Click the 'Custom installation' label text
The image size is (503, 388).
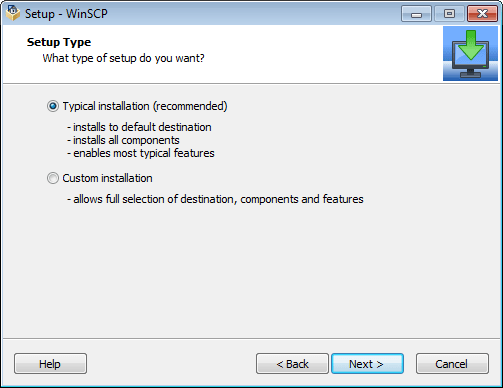point(107,178)
